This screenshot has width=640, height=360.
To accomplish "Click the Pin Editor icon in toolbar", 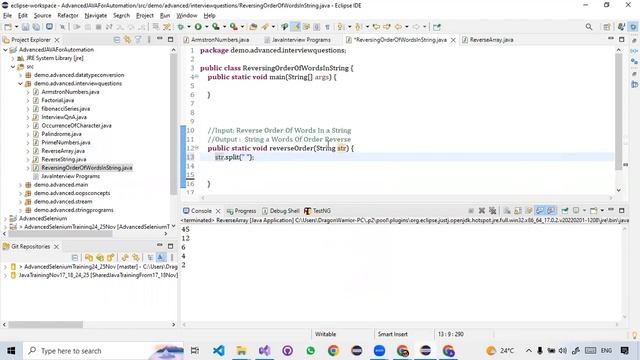I will click(437, 27).
